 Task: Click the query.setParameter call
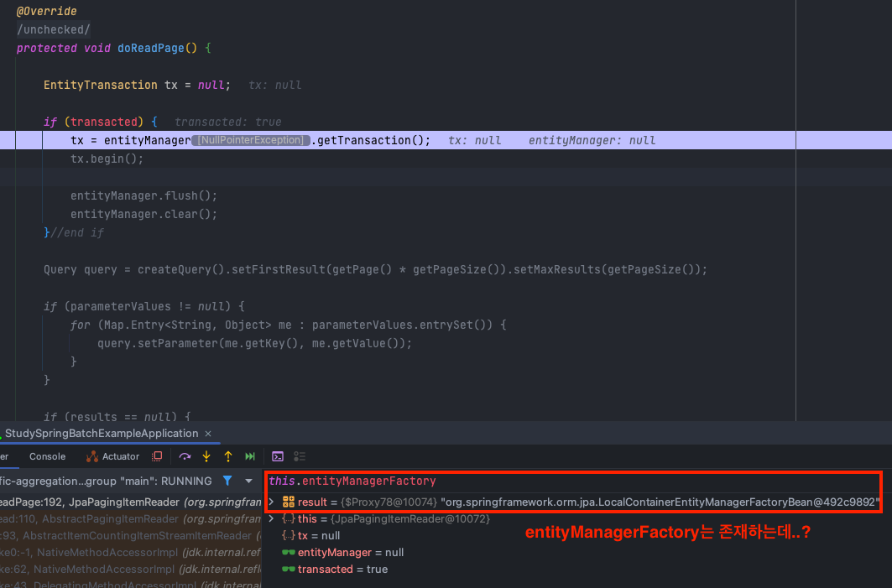tap(254, 343)
